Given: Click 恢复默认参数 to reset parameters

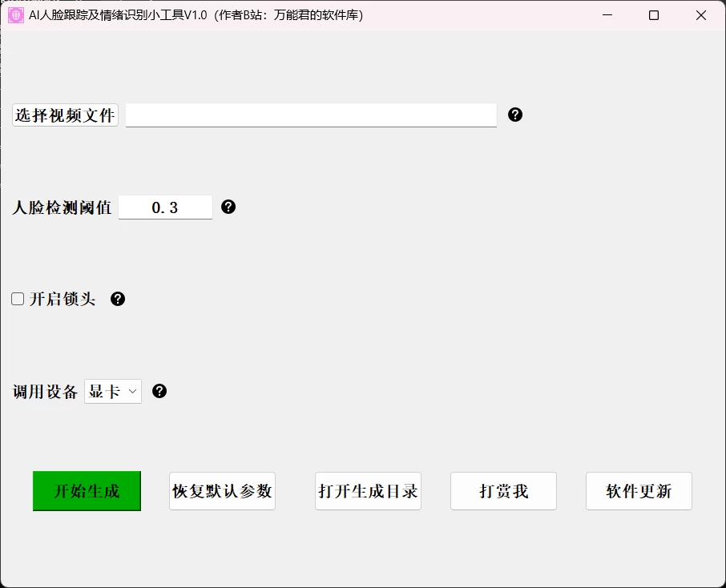Looking at the screenshot, I should 222,491.
